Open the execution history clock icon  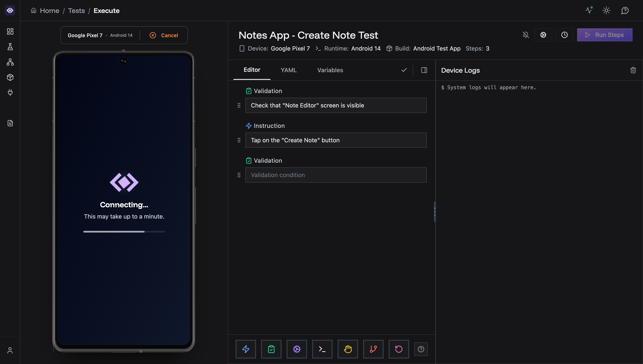coord(564,35)
